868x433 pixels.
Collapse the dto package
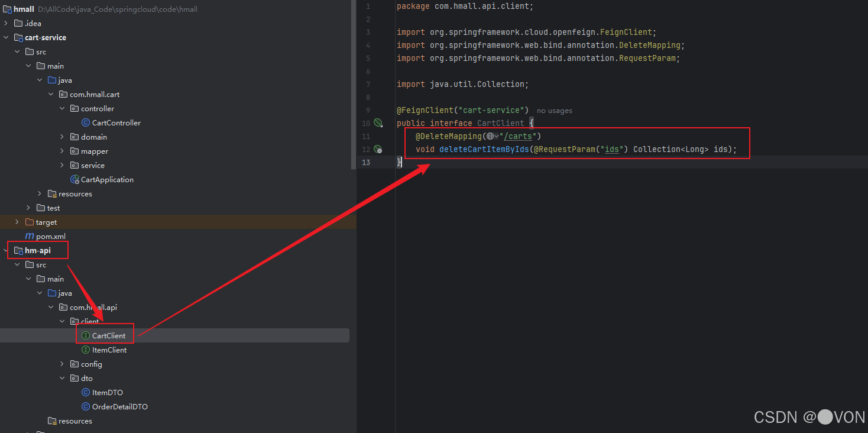[x=62, y=378]
